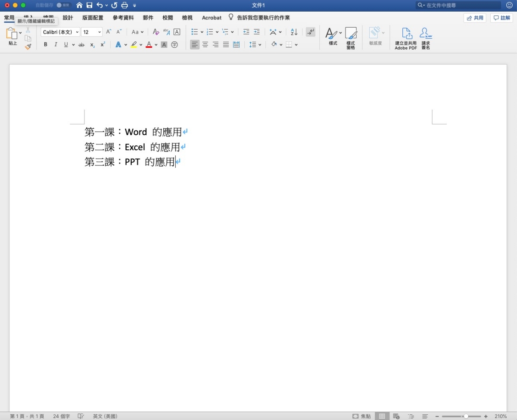
Task: Align text left
Action: 195,45
